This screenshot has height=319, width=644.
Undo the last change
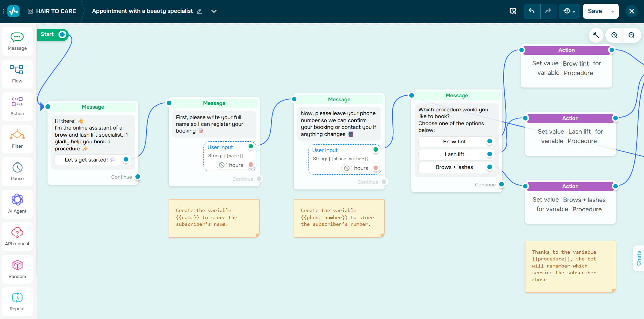pyautogui.click(x=532, y=11)
